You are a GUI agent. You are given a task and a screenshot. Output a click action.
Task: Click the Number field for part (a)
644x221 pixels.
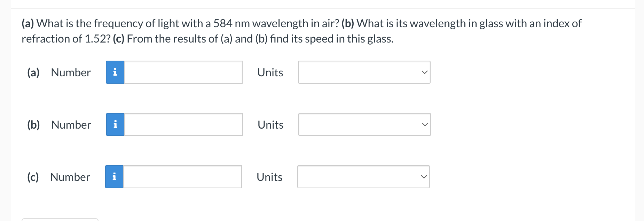click(x=183, y=72)
